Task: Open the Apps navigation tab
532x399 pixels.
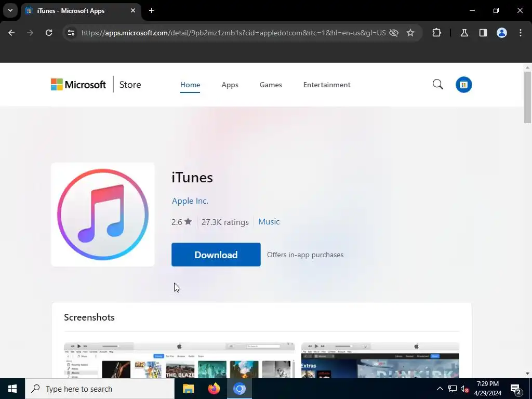Action: [230, 85]
